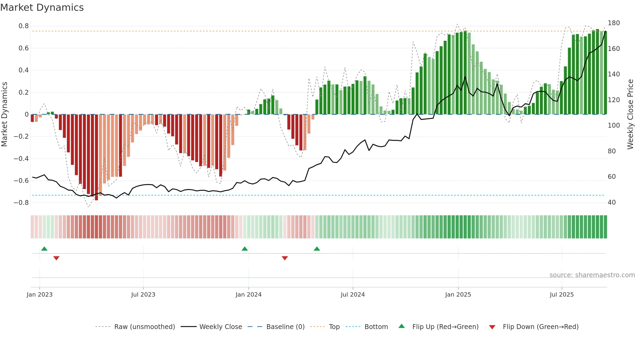The image size is (644, 362).
Task: Click the 40 right axis tick label
Action: pyautogui.click(x=612, y=202)
